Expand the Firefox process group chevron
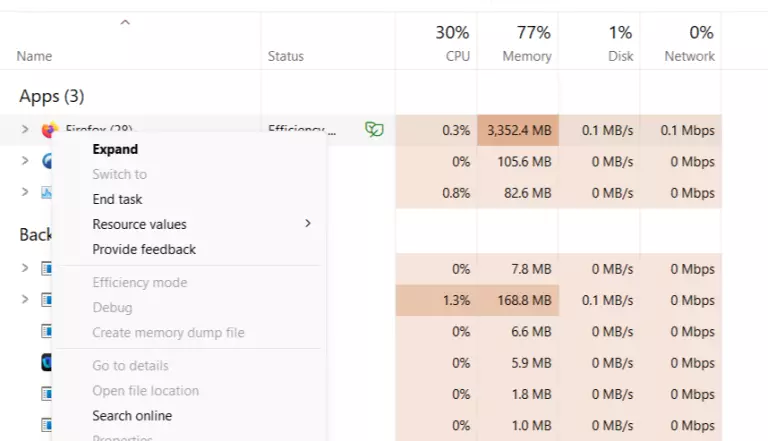 tap(25, 129)
